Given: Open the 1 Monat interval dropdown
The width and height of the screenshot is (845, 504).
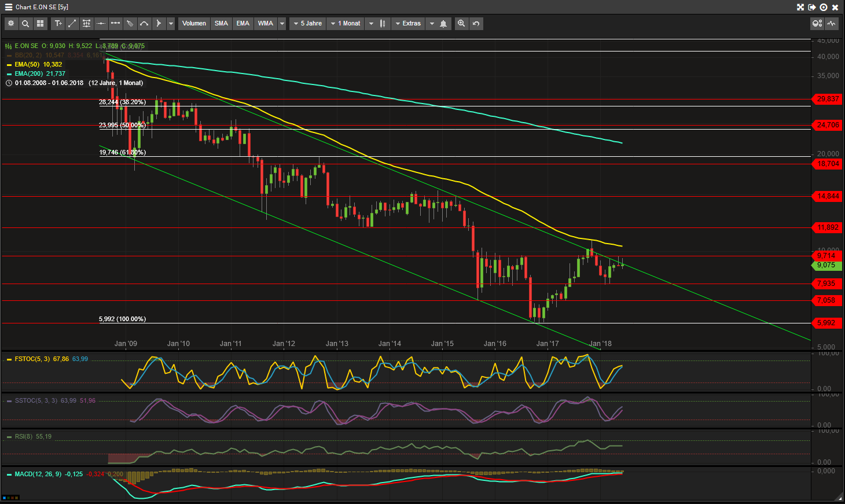Looking at the screenshot, I should point(346,24).
